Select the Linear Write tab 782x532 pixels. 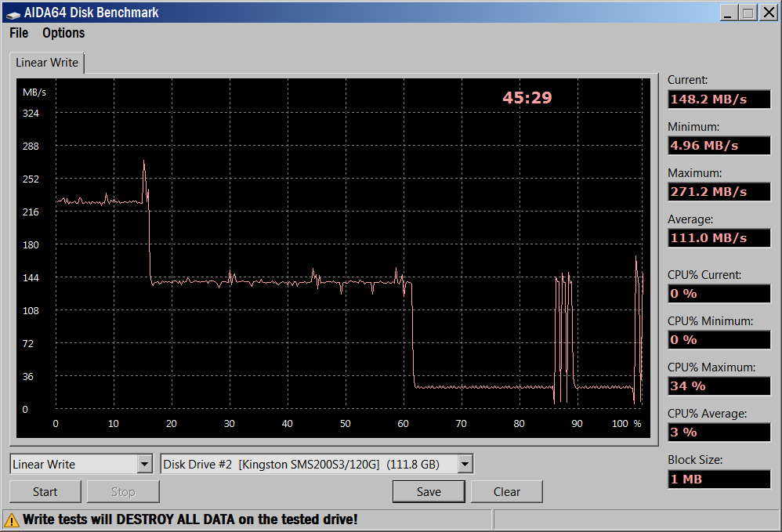click(x=47, y=63)
